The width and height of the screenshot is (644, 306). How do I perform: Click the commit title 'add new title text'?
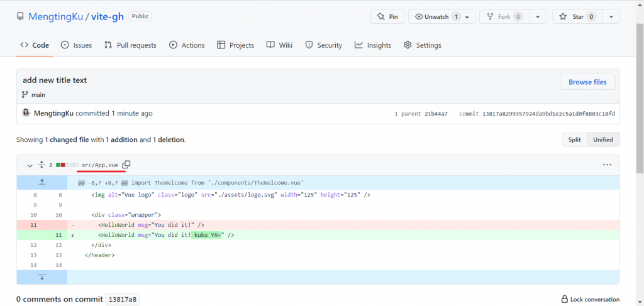55,80
